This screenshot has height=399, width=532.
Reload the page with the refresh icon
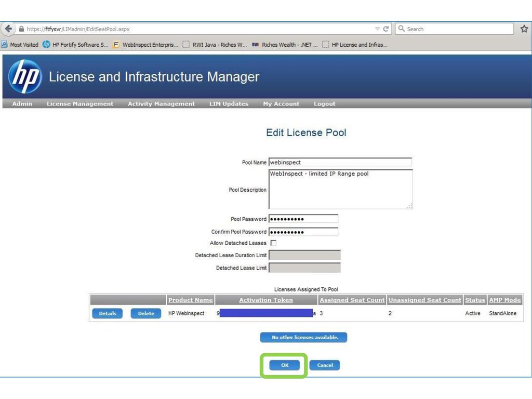pos(386,29)
